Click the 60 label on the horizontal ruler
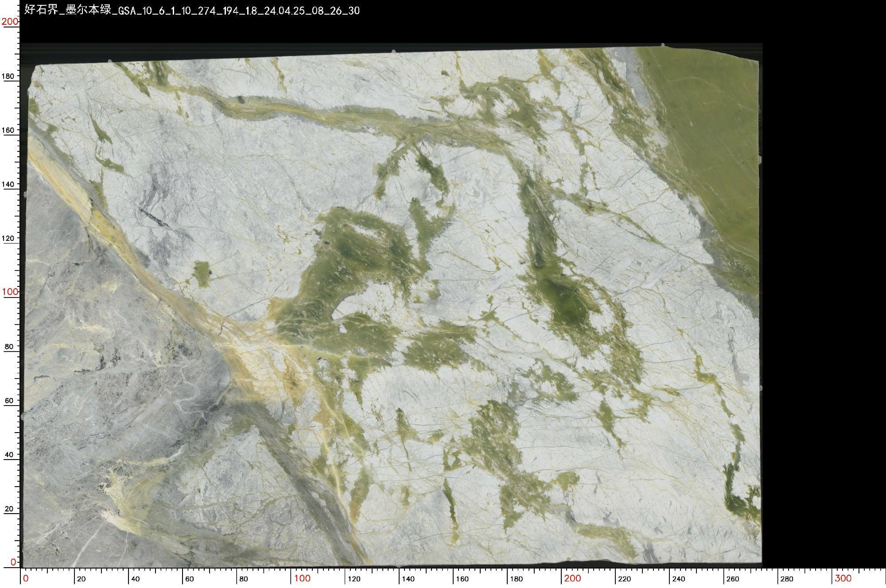The width and height of the screenshot is (886, 588). point(189,579)
